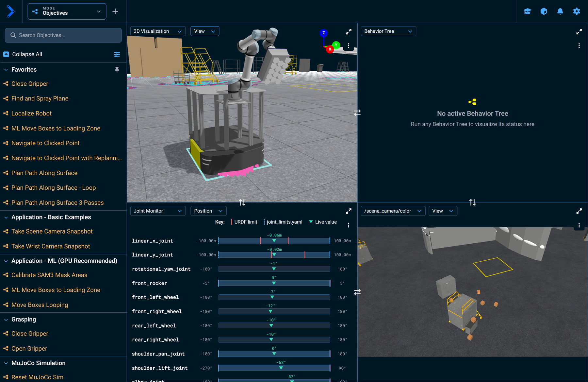Click the Z axis gizmo handle
This screenshot has width=588, height=382.
[x=323, y=33]
